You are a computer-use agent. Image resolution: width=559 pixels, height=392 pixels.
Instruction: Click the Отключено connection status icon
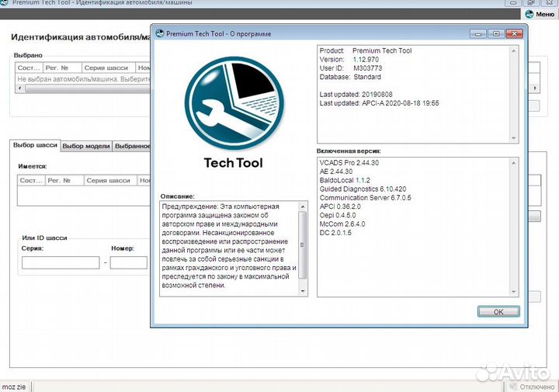512,386
